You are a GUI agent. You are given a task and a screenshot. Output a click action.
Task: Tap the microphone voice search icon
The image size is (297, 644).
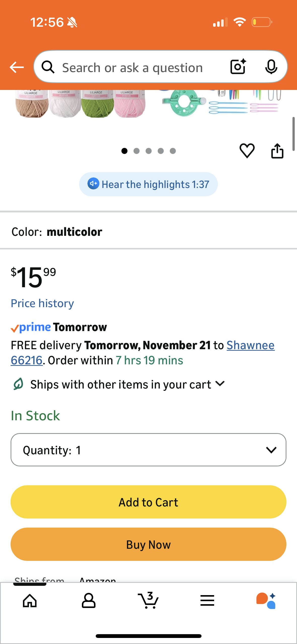pyautogui.click(x=271, y=67)
